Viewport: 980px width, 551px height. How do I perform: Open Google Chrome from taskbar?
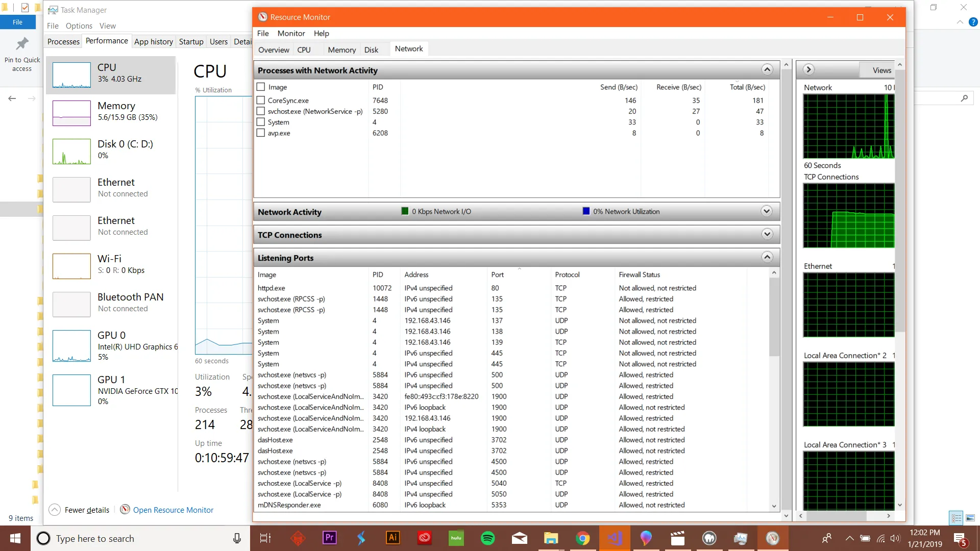(x=583, y=538)
